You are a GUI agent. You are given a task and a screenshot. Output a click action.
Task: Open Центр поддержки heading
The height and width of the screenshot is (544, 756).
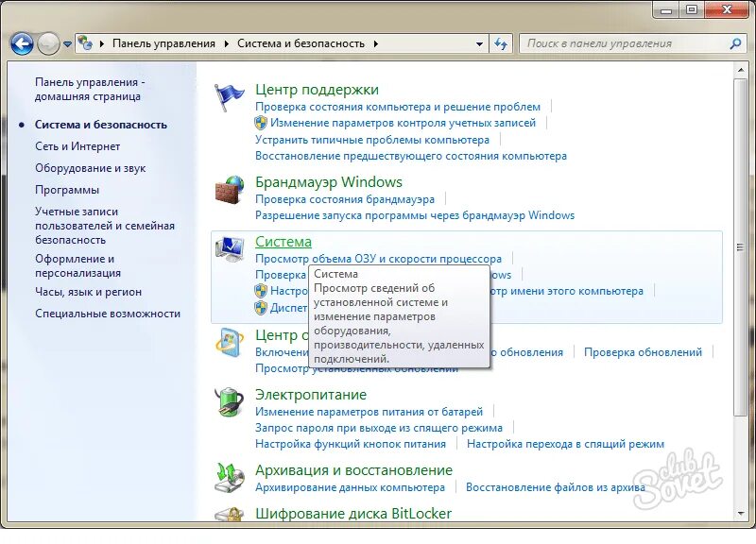tap(317, 90)
